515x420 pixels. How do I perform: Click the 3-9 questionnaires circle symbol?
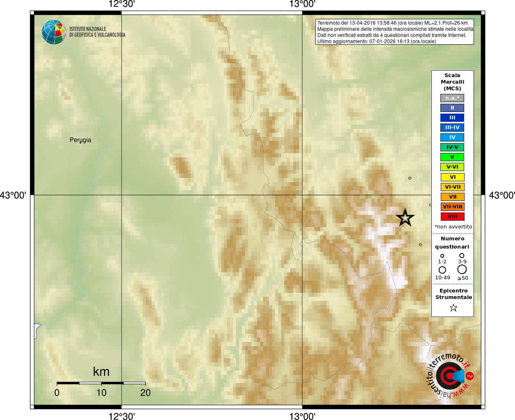tap(462, 255)
